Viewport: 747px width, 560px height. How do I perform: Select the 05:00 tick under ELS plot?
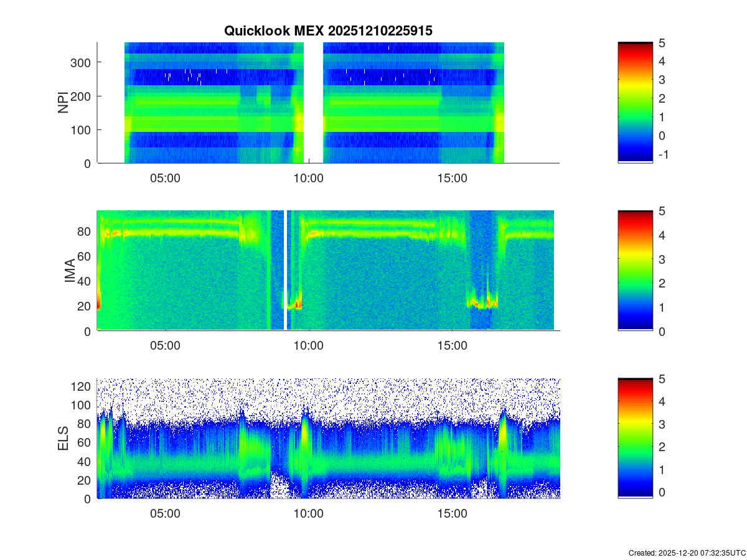[x=166, y=514]
